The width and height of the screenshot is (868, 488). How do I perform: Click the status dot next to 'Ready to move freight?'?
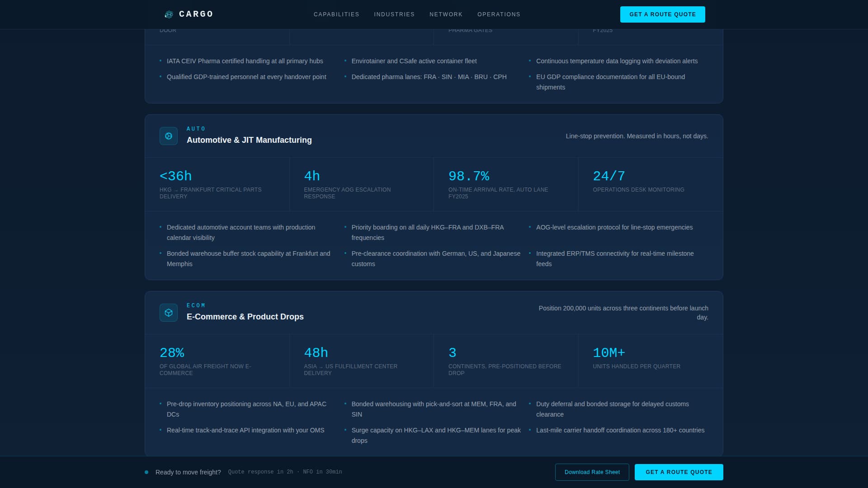click(x=146, y=472)
